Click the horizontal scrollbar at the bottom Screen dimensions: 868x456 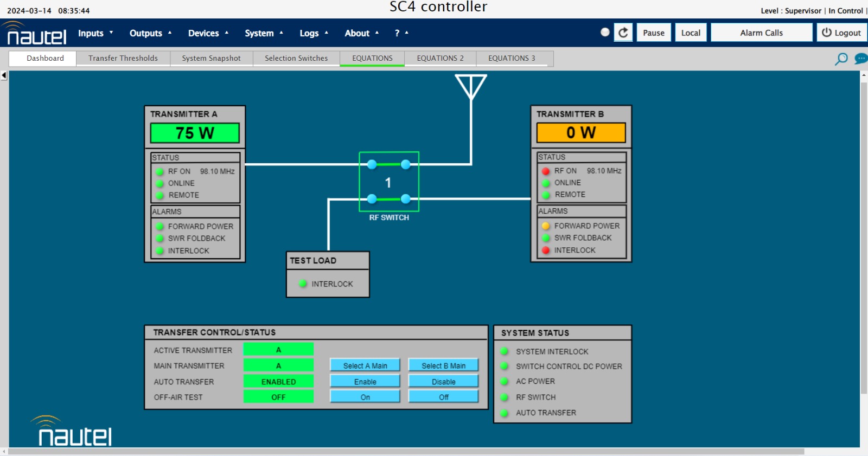406,451
